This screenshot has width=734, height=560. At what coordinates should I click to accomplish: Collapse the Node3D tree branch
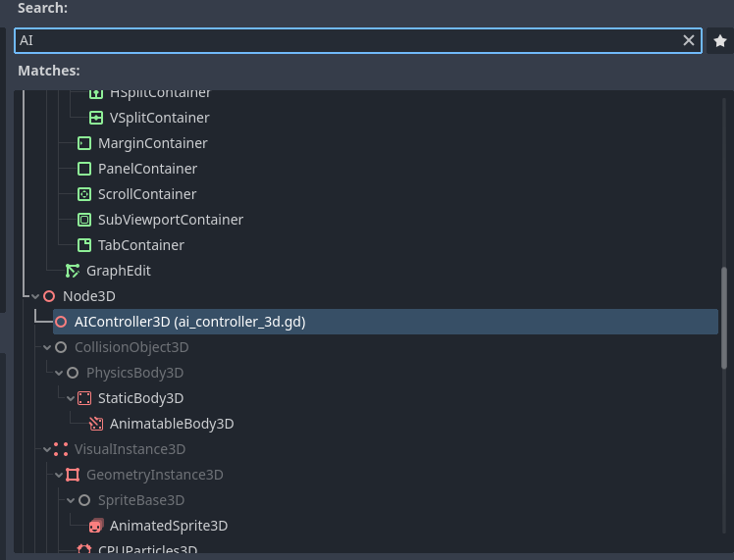click(x=35, y=296)
